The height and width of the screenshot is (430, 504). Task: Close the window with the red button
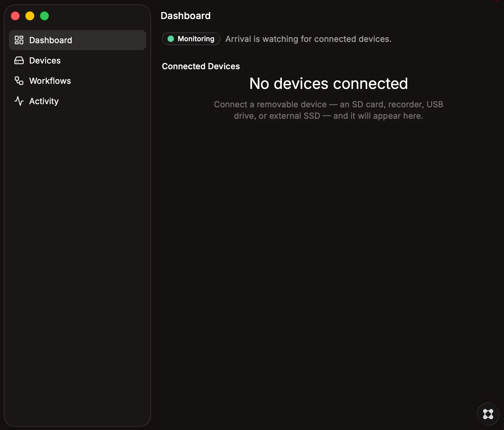click(x=15, y=16)
